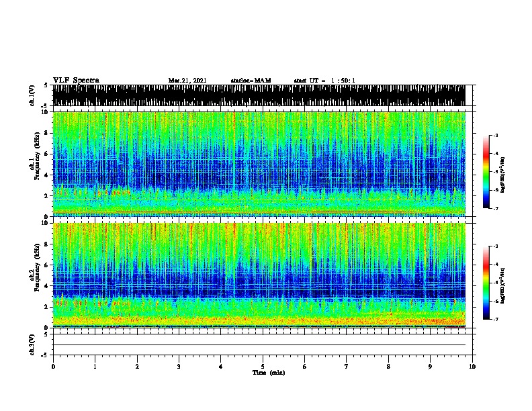This screenshot has width=532, height=411.
Task: Click the "ch.1(V)" axis label
Action: coord(32,95)
